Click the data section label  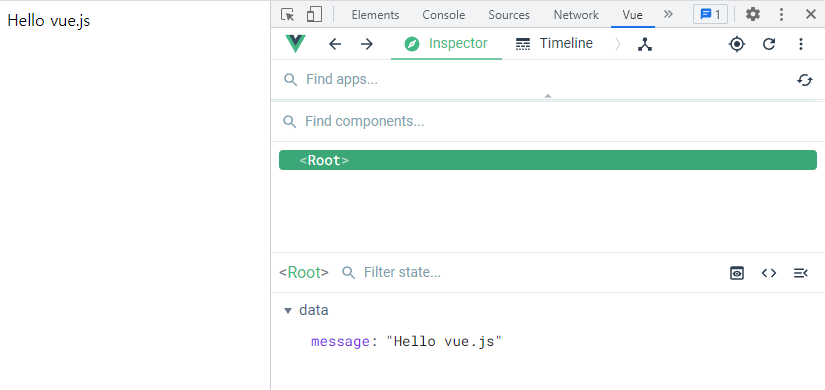click(x=314, y=310)
